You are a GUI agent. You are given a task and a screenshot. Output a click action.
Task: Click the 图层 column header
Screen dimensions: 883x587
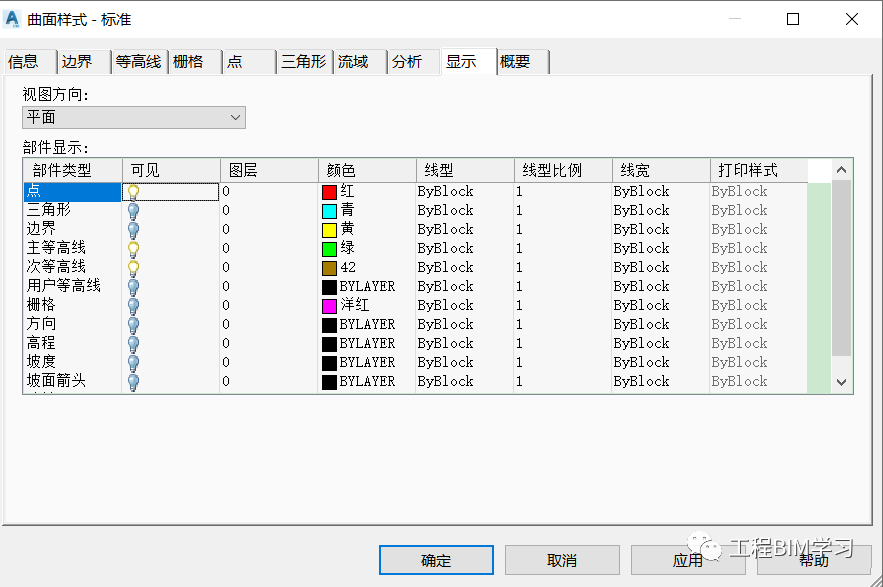point(269,170)
